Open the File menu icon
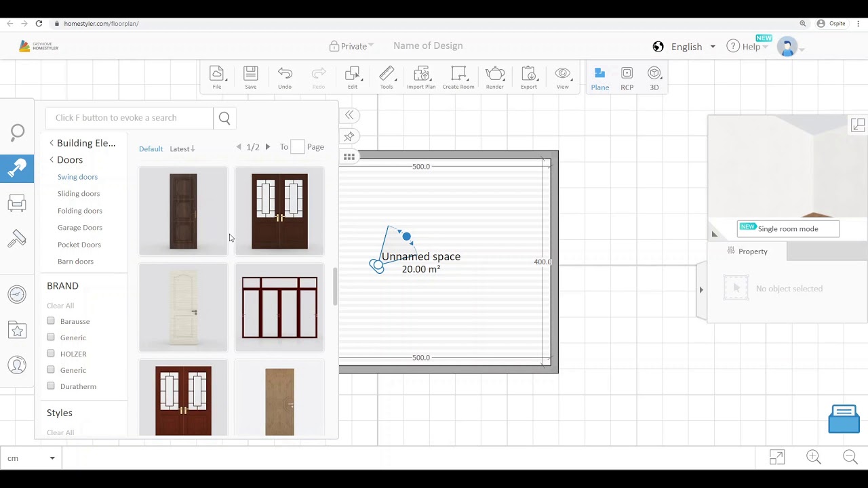Viewport: 868px width, 488px height. [217, 77]
